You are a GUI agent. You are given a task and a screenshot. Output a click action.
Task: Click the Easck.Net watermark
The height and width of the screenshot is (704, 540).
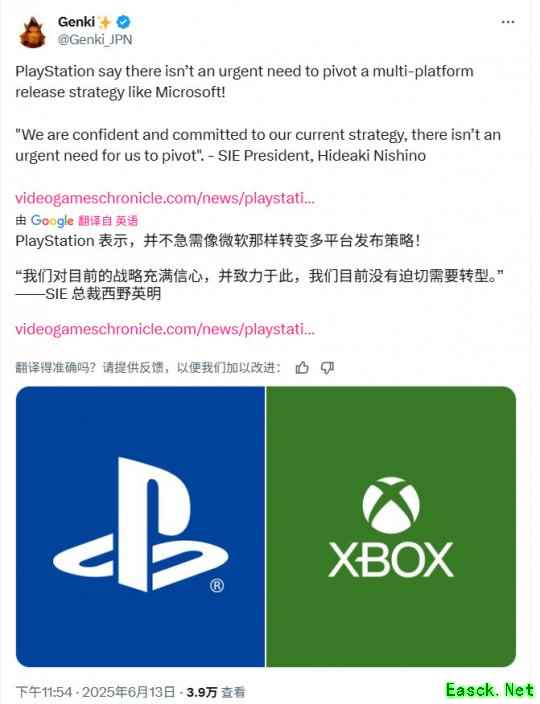pos(490,690)
